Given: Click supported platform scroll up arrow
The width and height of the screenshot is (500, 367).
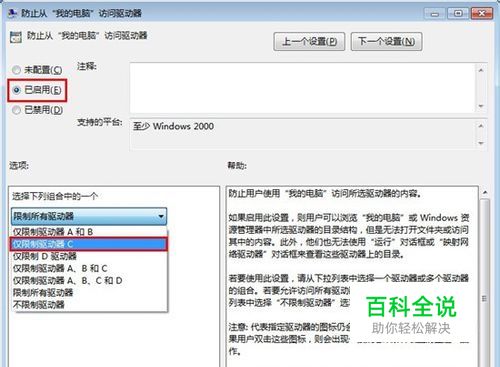Looking at the screenshot, I should tap(481, 126).
